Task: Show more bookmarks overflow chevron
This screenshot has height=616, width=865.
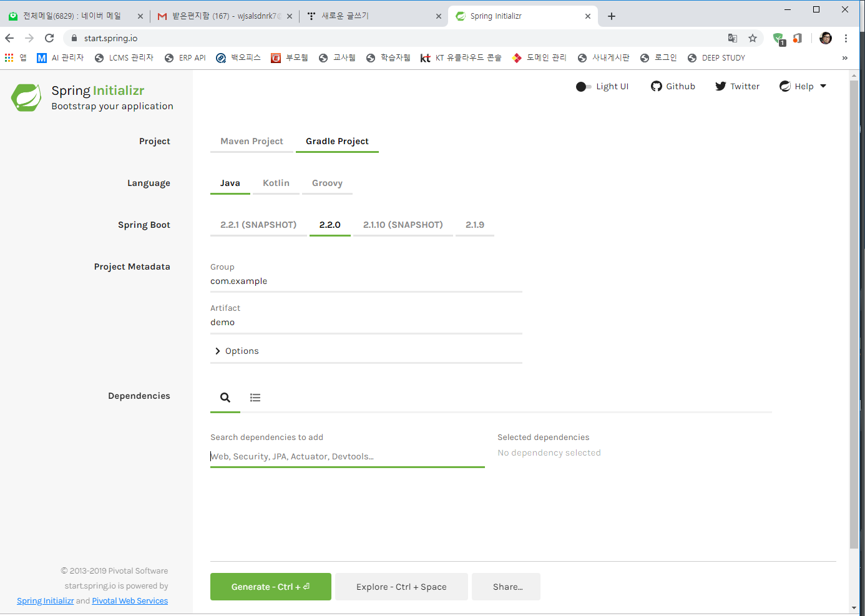Action: (x=845, y=58)
